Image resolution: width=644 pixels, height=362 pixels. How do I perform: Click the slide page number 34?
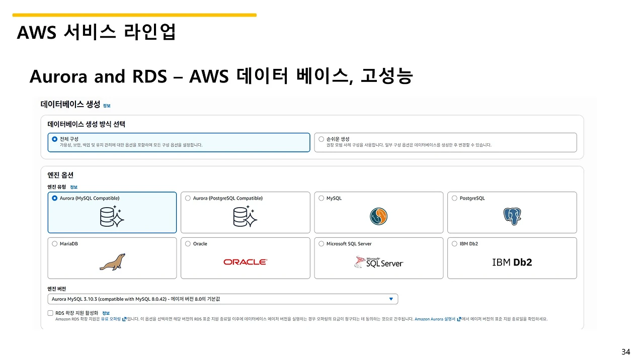tap(625, 352)
